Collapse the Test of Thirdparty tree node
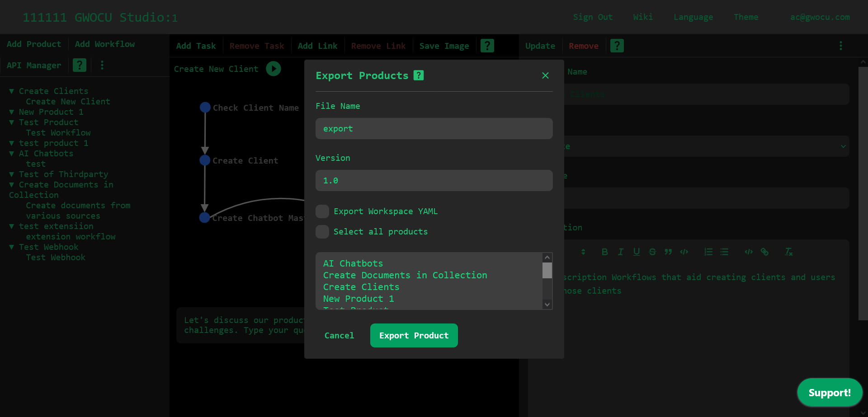The width and height of the screenshot is (868, 417). click(x=12, y=174)
